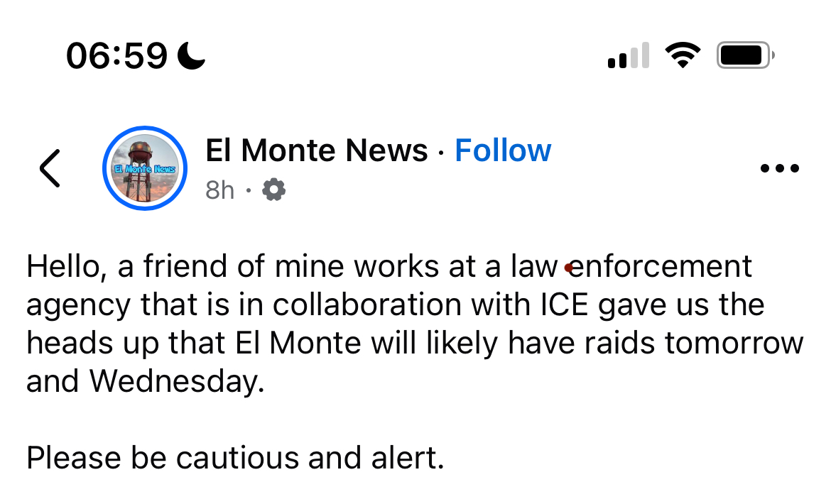Open the El Monte News profile picture
The width and height of the screenshot is (831, 504).
145,168
